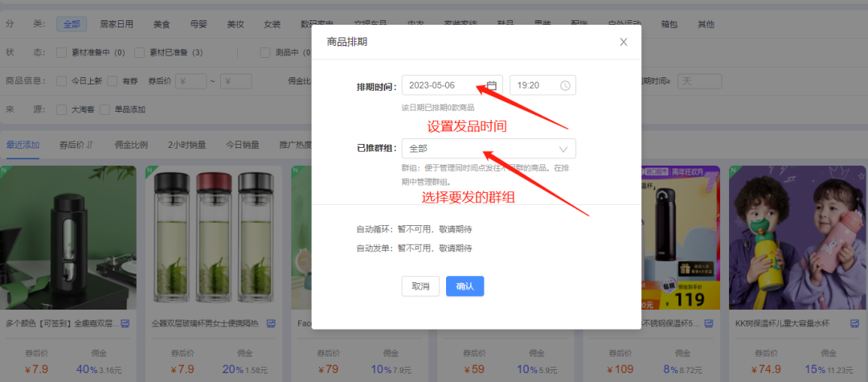Click the sort arrows next to 券后价
Image resolution: width=868 pixels, height=382 pixels.
pyautogui.click(x=90, y=145)
